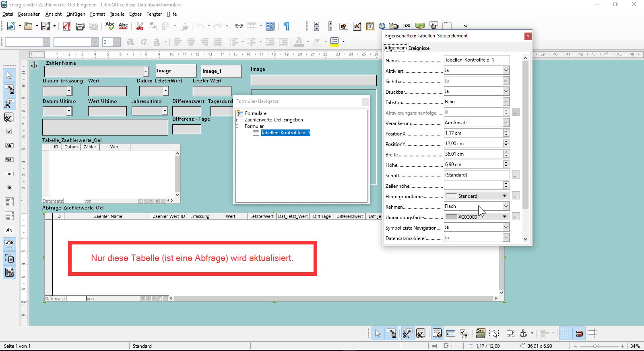The width and height of the screenshot is (644, 351).
Task: Open the Datei menu
Action: (8, 14)
